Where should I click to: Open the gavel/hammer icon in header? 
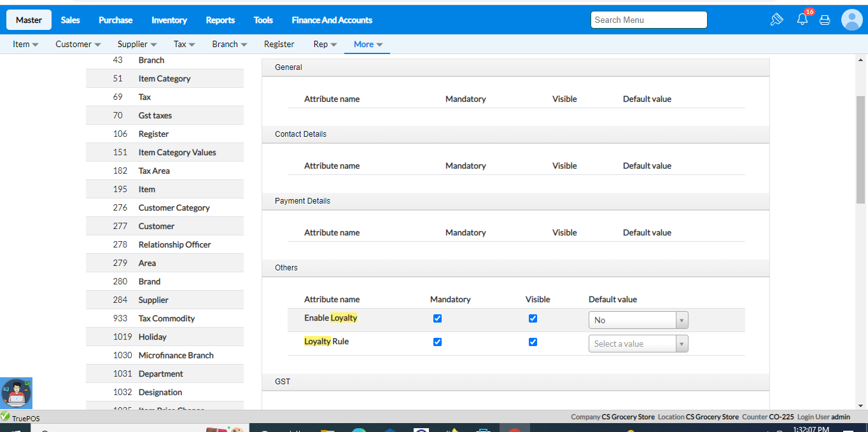click(x=776, y=20)
